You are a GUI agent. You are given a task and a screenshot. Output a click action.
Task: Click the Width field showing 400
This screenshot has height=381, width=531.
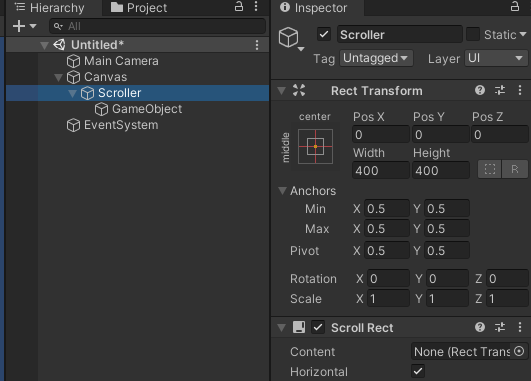[381, 170]
